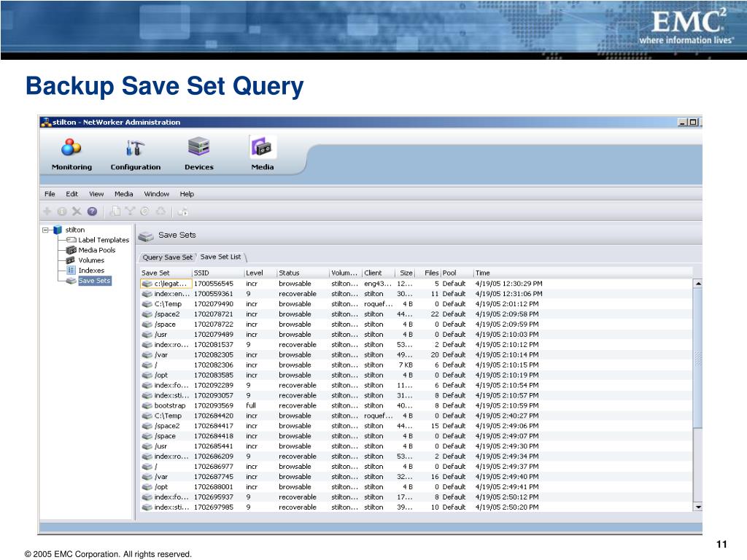Click the vertical scrollbar thumb of the list
The height and width of the screenshot is (560, 747).
pos(698,358)
